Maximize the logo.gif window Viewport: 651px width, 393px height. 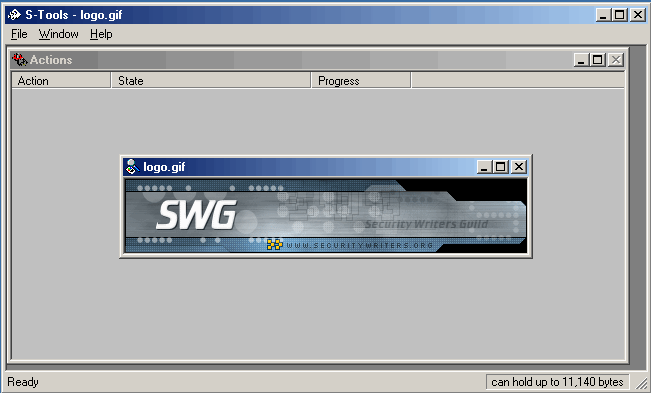click(x=500, y=167)
